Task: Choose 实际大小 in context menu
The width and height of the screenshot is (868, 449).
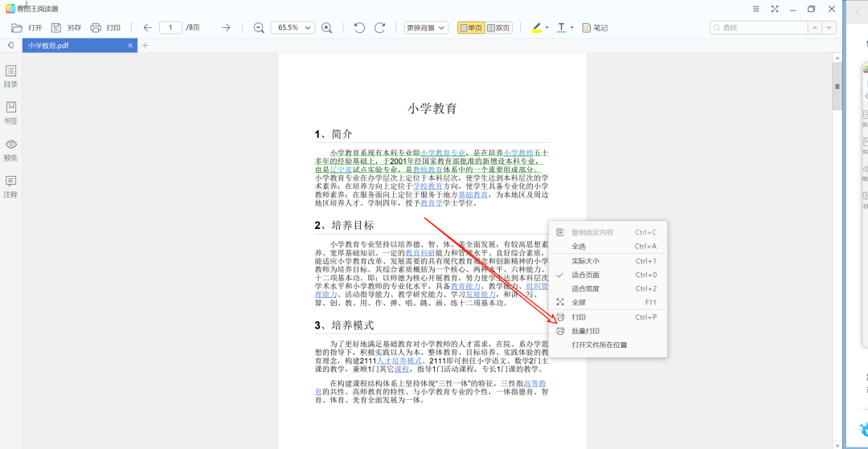Action: 608,261
